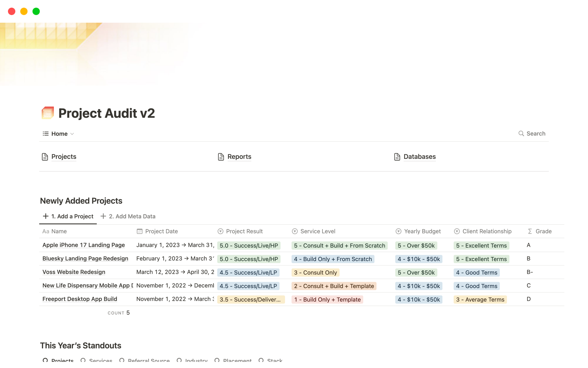Click the green 5 - Over $50k tag
The image size is (588, 368).
coord(416,245)
